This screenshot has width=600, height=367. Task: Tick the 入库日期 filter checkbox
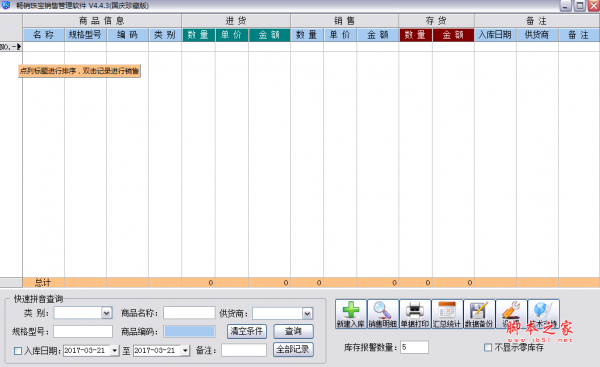[18, 351]
